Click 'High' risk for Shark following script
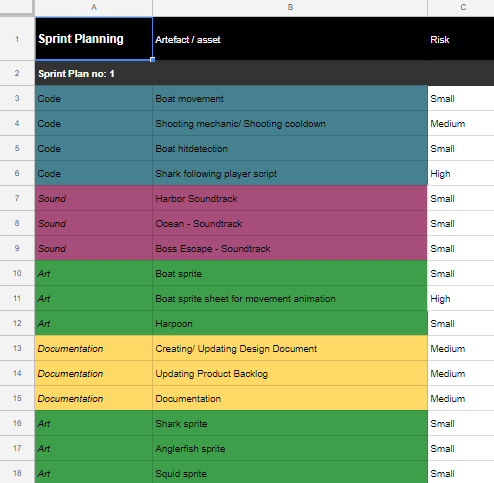Screen dimensions: 494x483 point(461,173)
